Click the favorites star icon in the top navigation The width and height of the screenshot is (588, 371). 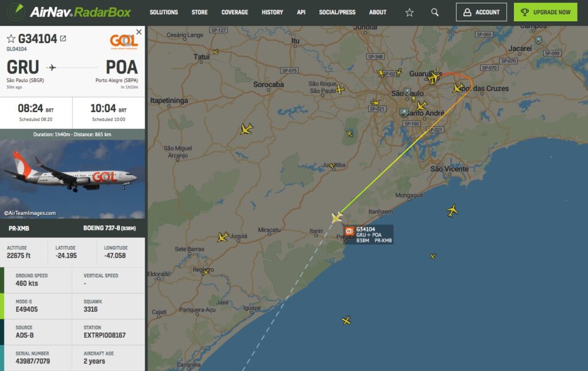coord(409,13)
